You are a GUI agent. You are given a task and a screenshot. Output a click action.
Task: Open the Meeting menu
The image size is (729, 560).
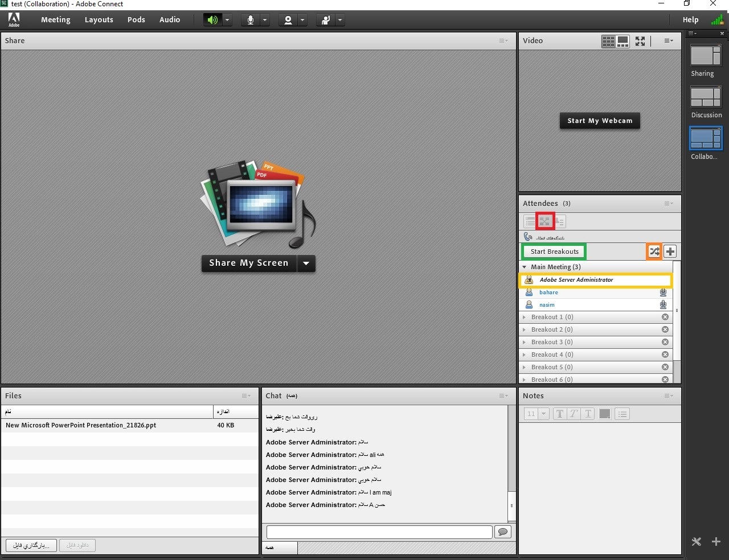[x=56, y=19]
